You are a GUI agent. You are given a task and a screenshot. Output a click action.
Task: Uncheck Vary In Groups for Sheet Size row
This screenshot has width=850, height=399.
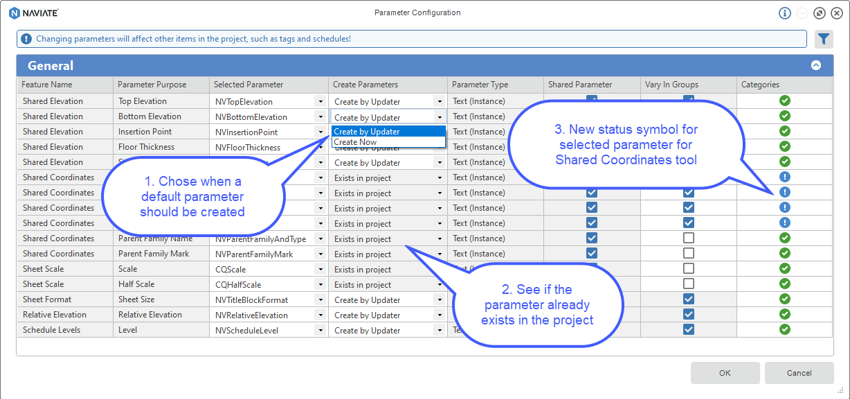[x=688, y=299]
